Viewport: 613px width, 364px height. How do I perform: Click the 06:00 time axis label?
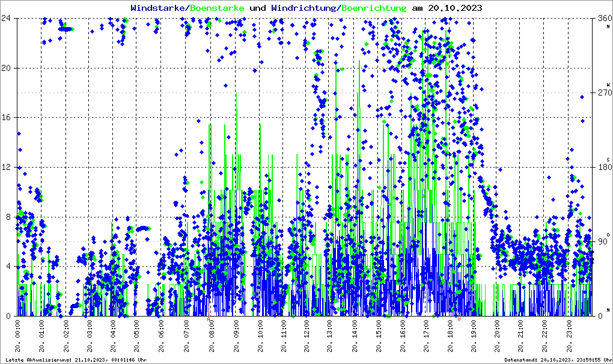click(x=161, y=336)
